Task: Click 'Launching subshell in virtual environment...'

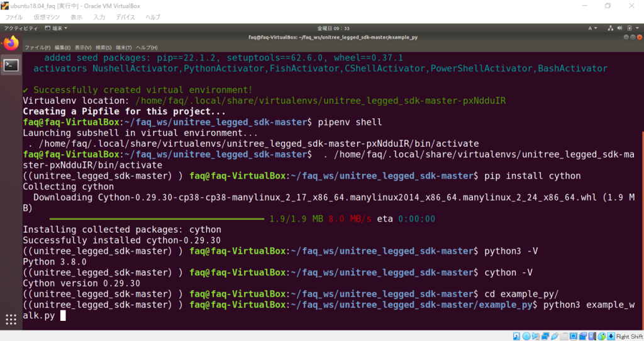Action: click(140, 133)
